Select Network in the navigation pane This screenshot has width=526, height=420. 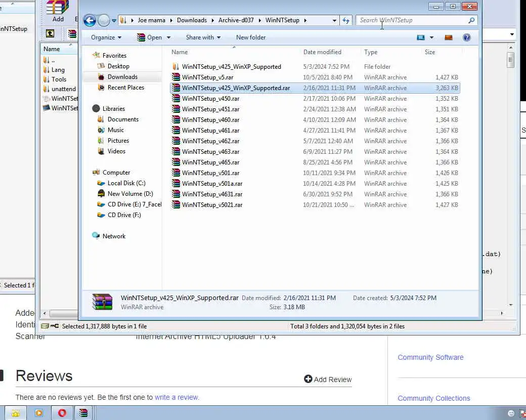pos(114,236)
